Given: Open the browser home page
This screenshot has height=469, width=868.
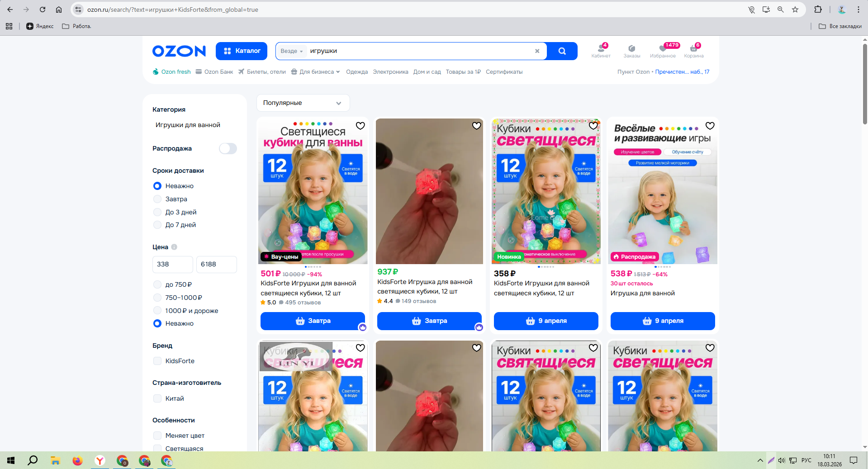Looking at the screenshot, I should coord(59,9).
